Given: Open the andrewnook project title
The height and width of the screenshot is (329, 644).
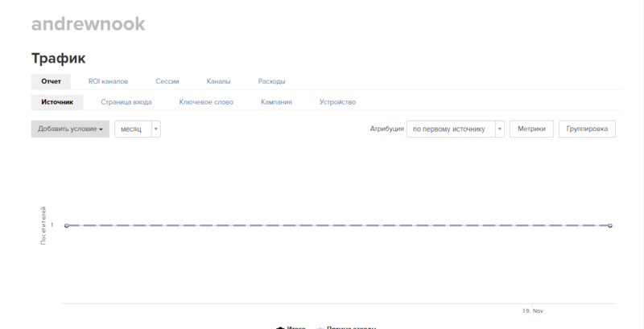Looking at the screenshot, I should point(88,24).
